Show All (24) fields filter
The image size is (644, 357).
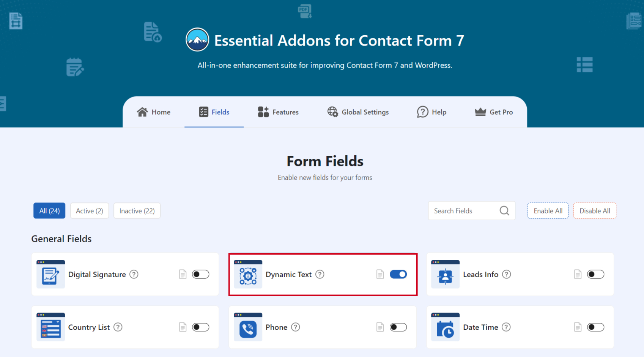[x=49, y=211]
